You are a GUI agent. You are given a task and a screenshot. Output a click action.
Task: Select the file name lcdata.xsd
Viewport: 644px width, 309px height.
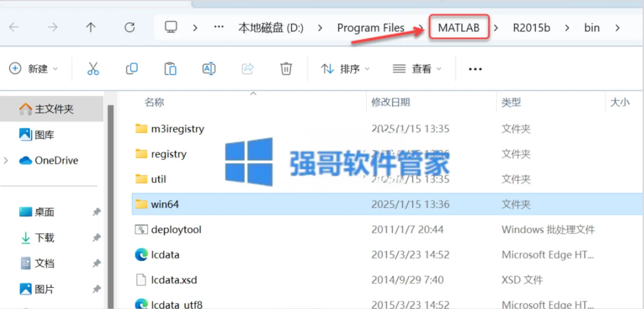coord(174,280)
